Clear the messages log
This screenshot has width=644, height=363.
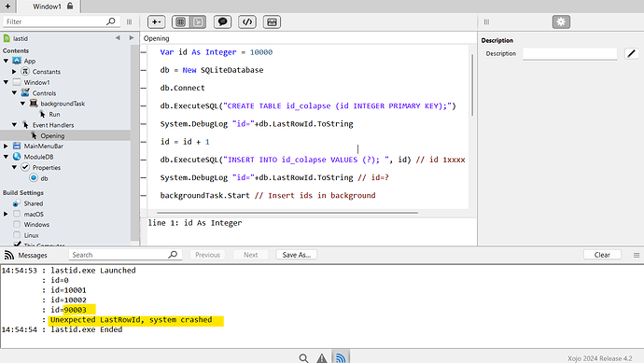click(x=602, y=255)
